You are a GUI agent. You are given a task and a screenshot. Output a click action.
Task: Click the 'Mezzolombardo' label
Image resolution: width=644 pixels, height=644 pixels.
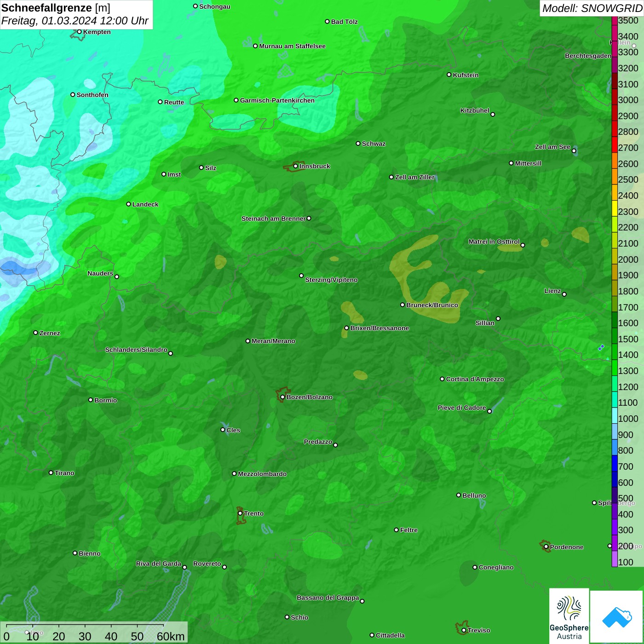[262, 474]
